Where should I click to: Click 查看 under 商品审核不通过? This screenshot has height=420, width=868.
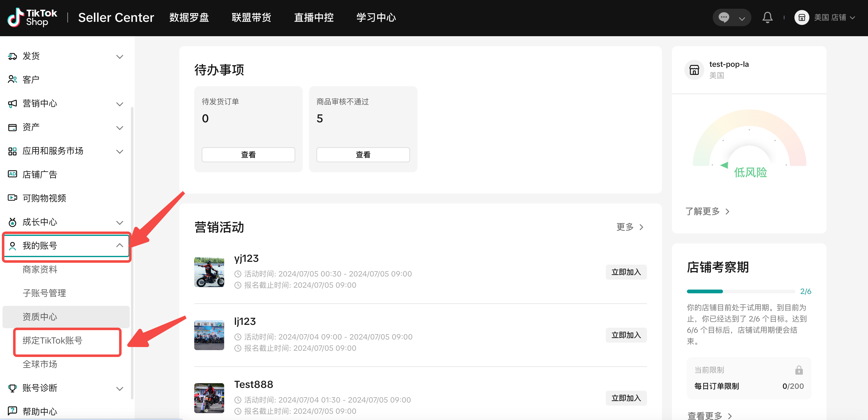point(363,154)
